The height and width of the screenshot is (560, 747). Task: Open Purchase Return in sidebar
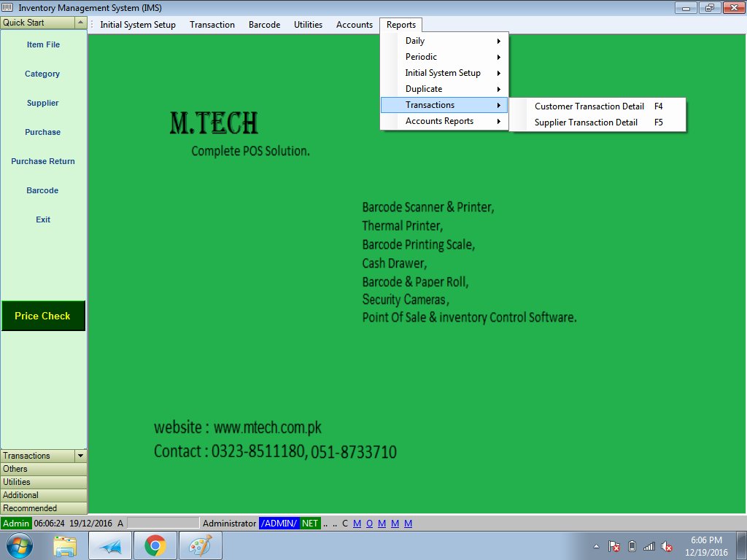[43, 161]
